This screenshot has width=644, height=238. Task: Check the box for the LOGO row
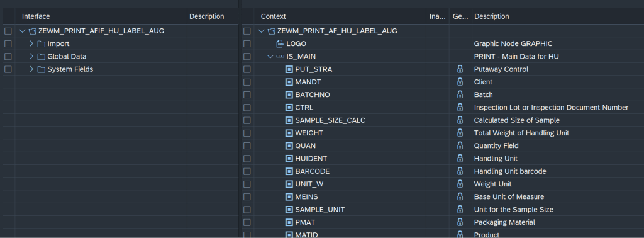[247, 44]
